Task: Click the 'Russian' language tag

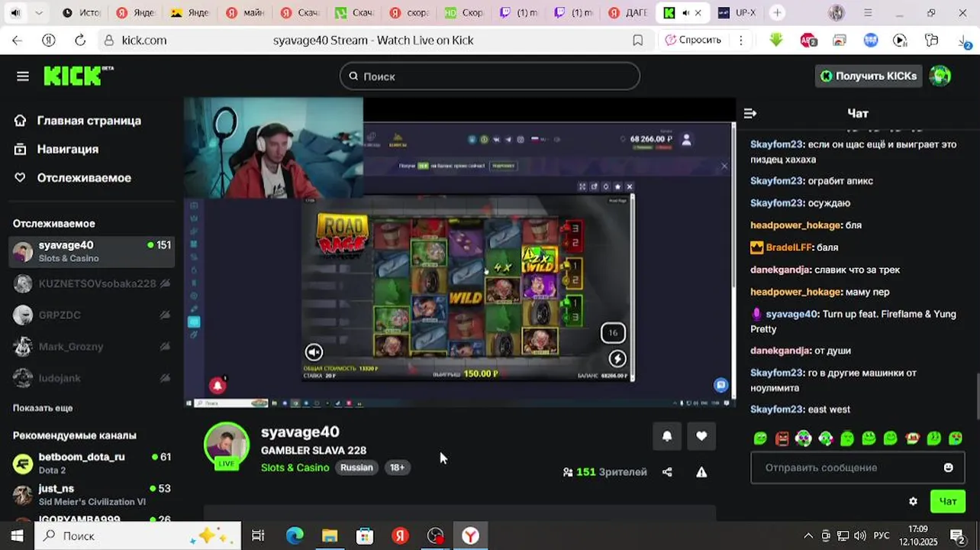Action: click(356, 467)
